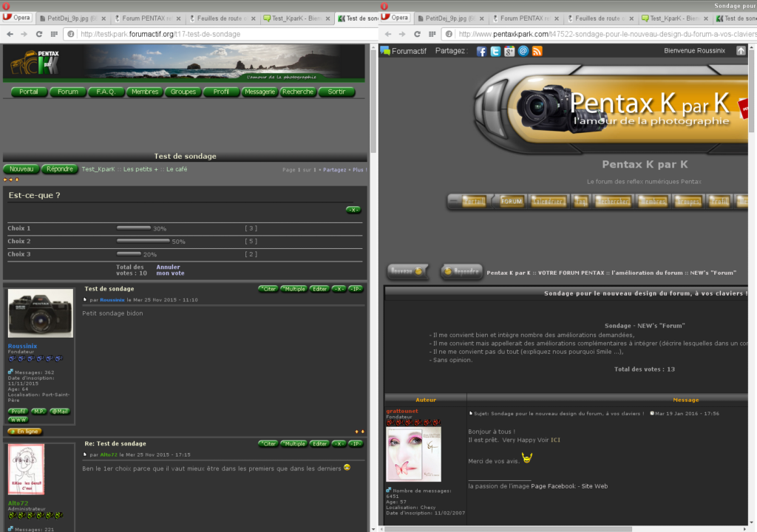Open the Alto72 username link
Image resolution: width=757 pixels, height=532 pixels.
tap(18, 503)
